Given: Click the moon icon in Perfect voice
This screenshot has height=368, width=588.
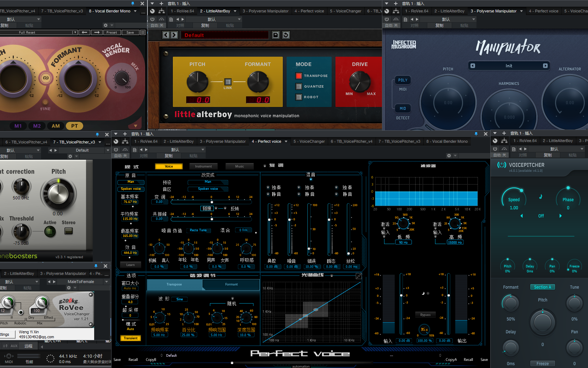Looking at the screenshot, I should 423,293.
